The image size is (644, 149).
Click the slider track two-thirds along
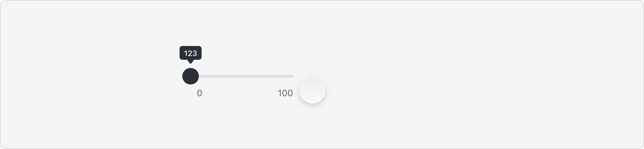click(x=259, y=76)
